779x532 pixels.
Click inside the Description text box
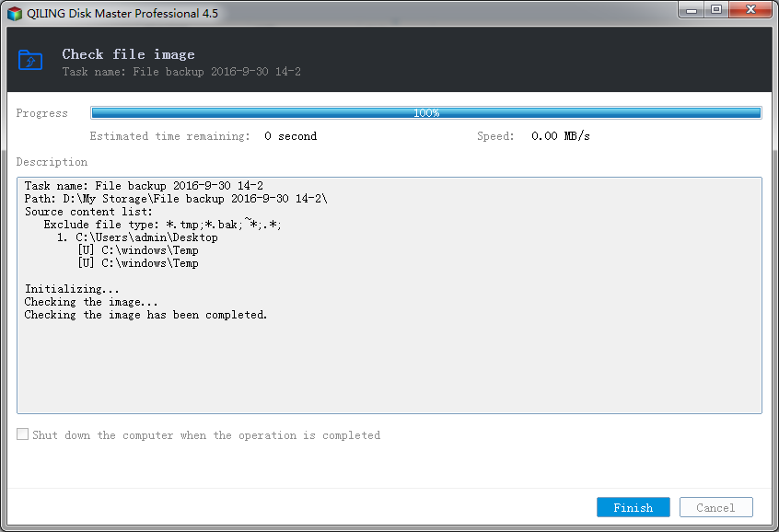[389, 295]
